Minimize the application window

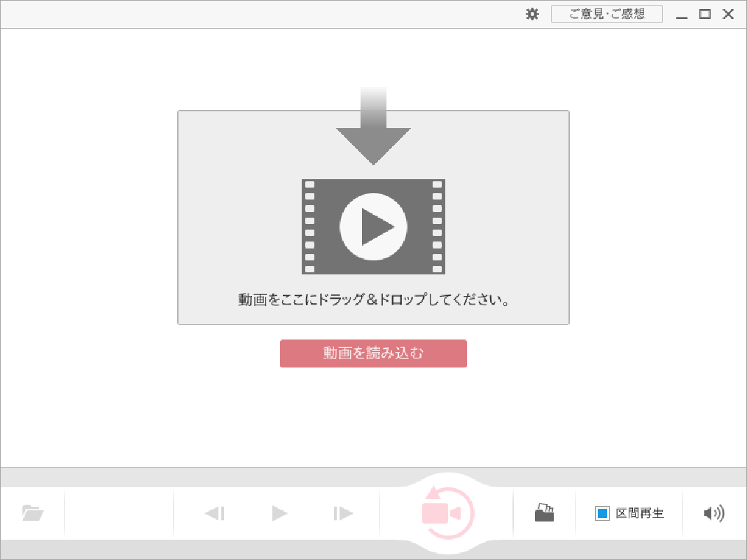[681, 13]
